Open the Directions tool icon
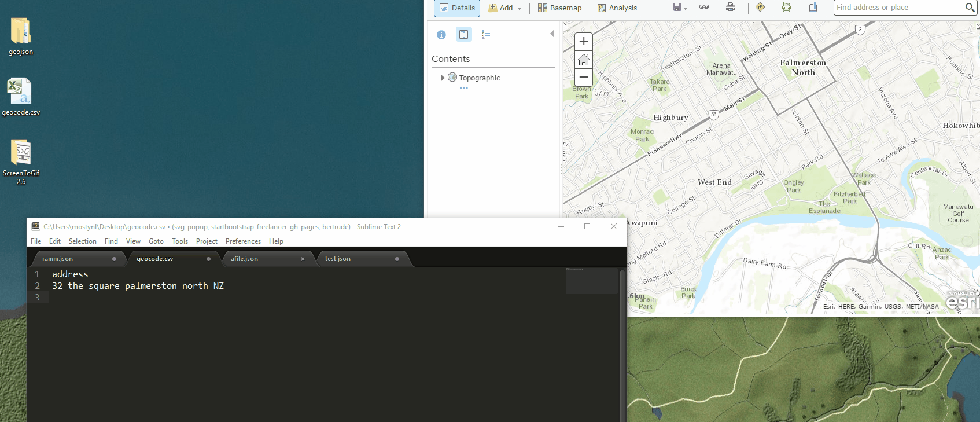 (760, 7)
